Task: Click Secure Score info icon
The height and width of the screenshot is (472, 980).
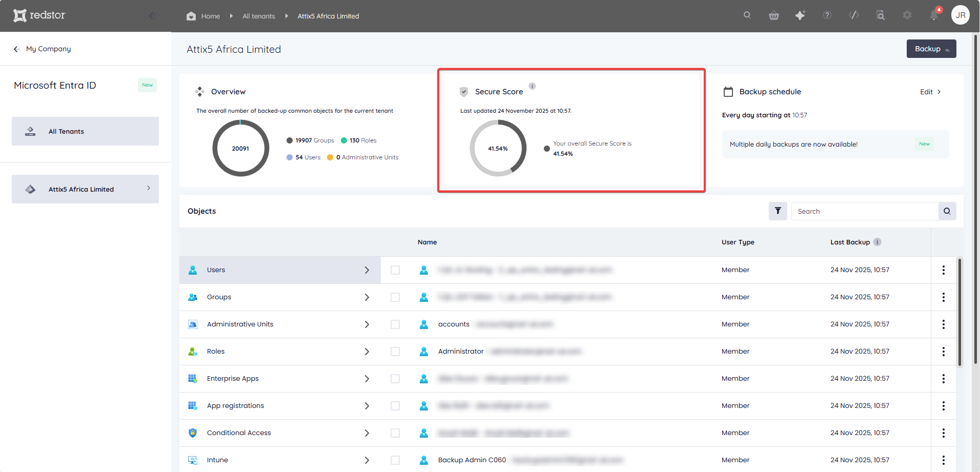Action: click(533, 86)
